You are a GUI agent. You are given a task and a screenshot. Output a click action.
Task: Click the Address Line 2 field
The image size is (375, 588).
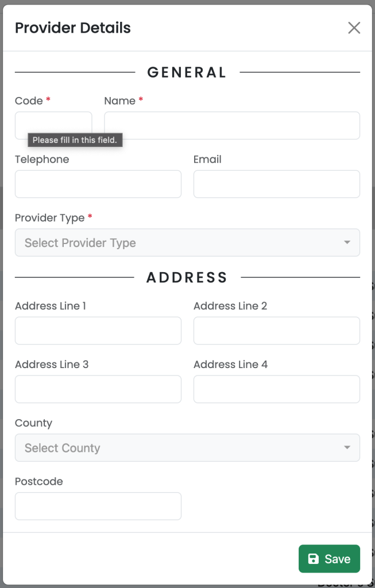click(277, 331)
